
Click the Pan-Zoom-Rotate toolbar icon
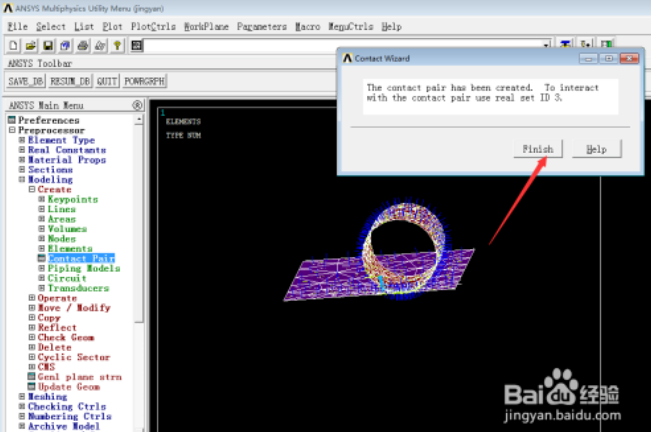[65, 45]
